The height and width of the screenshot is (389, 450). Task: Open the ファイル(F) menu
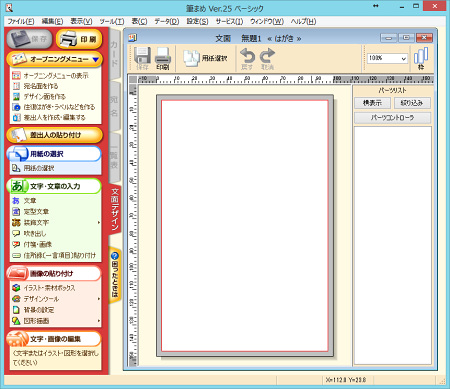21,21
